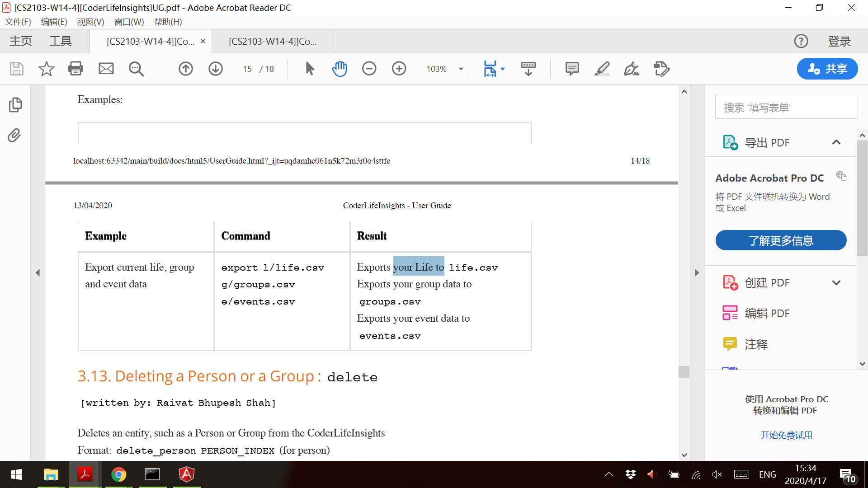The height and width of the screenshot is (488, 868).
Task: Open the Attachments paperclip panel
Action: (14, 135)
